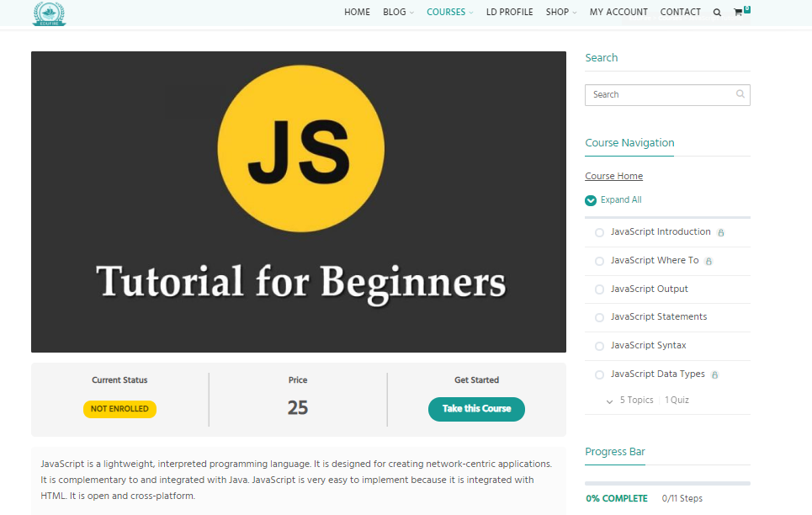Toggle the JavaScript Where To completion circle
This screenshot has width=812, height=515.
click(x=599, y=261)
